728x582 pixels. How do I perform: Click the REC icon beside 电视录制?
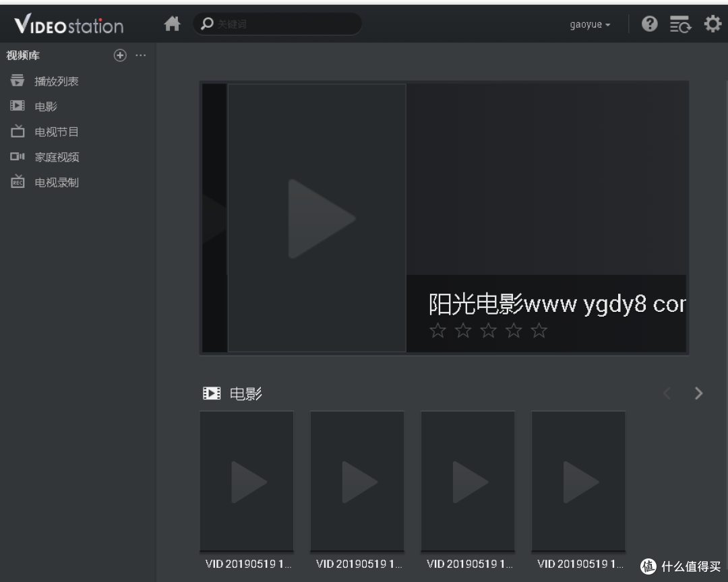[x=17, y=181]
